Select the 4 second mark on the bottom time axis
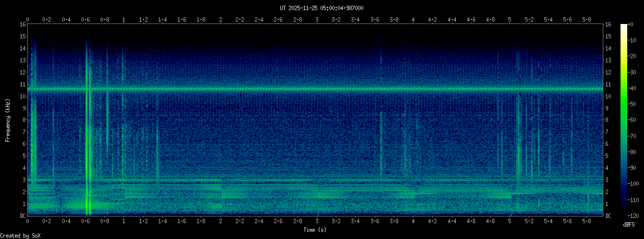Screen dimensions: 644x239 pyautogui.click(x=413, y=221)
